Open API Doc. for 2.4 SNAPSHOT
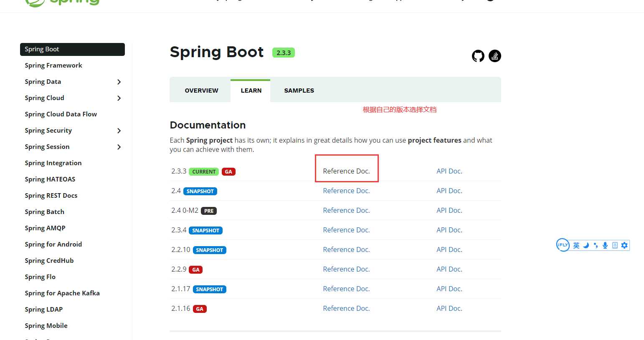This screenshot has height=340, width=644. (x=449, y=191)
